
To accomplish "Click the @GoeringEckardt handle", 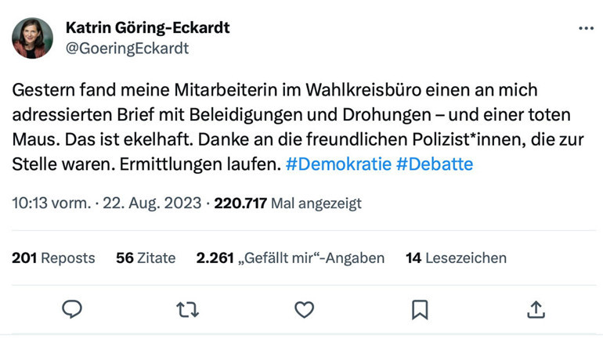I will (128, 49).
